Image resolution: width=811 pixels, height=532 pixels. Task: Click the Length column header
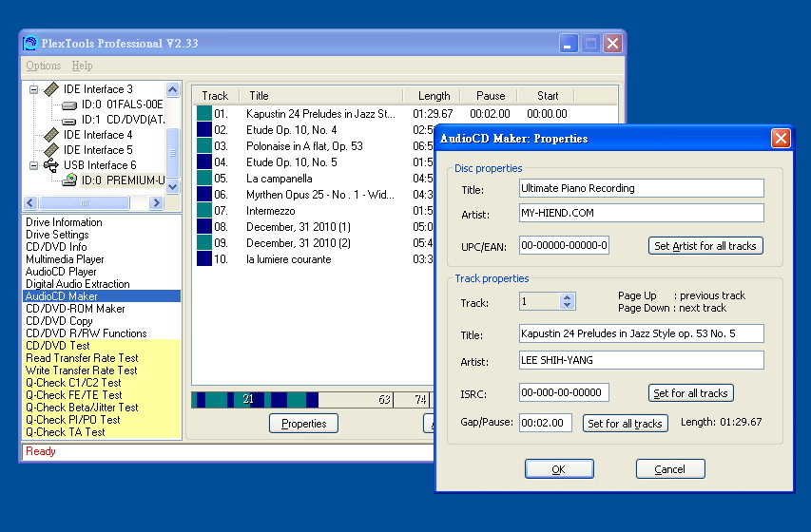coord(434,96)
